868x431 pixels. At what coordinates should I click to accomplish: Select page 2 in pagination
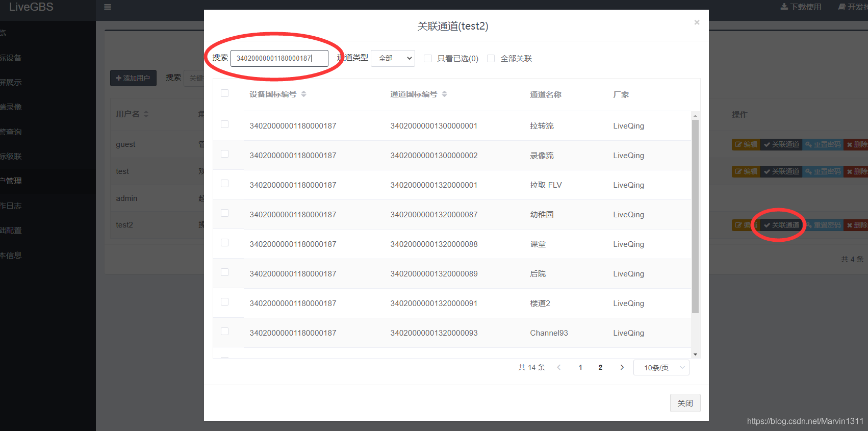coord(600,367)
